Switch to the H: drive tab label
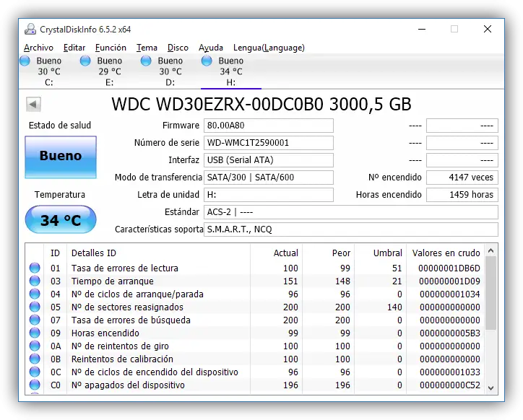 tap(231, 82)
